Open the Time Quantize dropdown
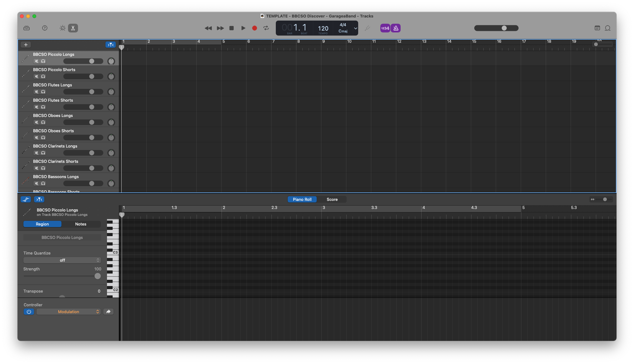 tap(62, 260)
